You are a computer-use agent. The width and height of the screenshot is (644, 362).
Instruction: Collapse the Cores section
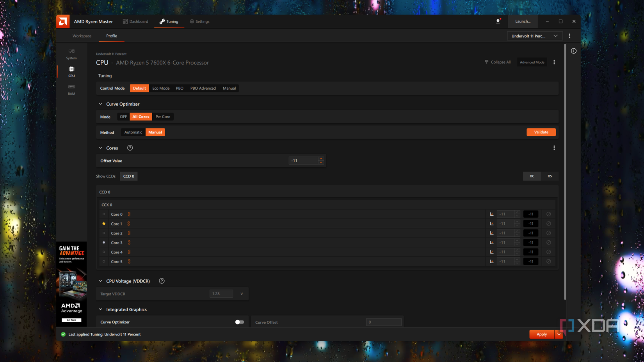point(100,148)
